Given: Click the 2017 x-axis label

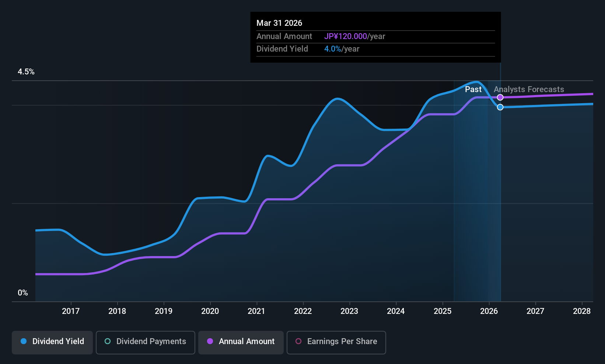Looking at the screenshot, I should coord(71,311).
